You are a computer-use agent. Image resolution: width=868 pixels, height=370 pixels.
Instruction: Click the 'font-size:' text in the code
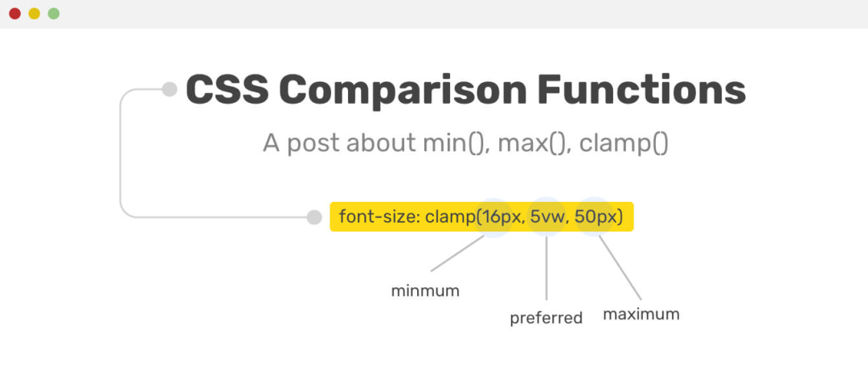379,216
